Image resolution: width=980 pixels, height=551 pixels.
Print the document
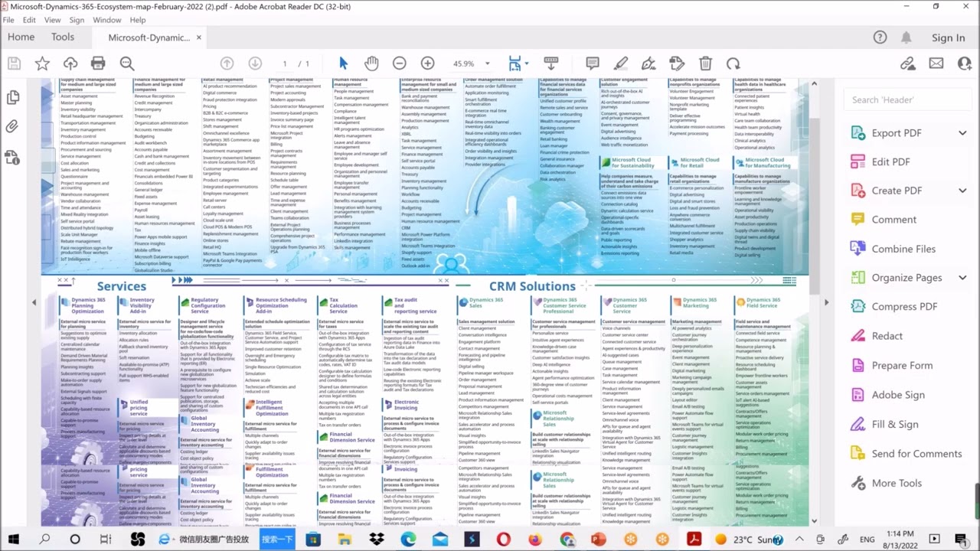[98, 64]
